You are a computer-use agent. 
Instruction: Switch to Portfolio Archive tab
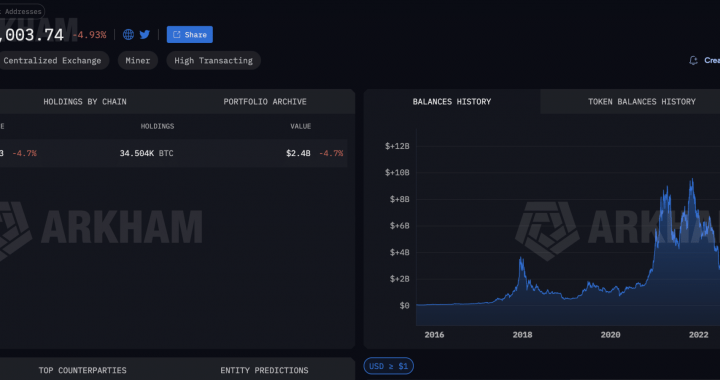265,101
